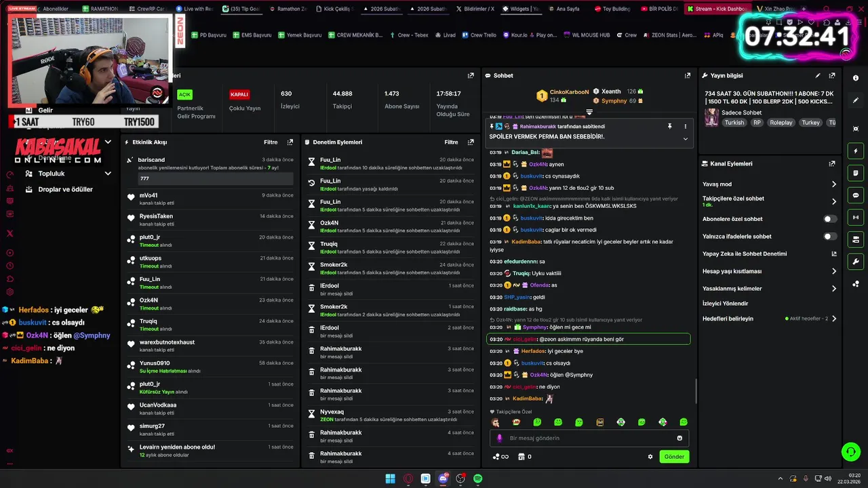The image size is (868, 488).
Task: Insert first Takipçilere Özel emote
Action: [495, 422]
